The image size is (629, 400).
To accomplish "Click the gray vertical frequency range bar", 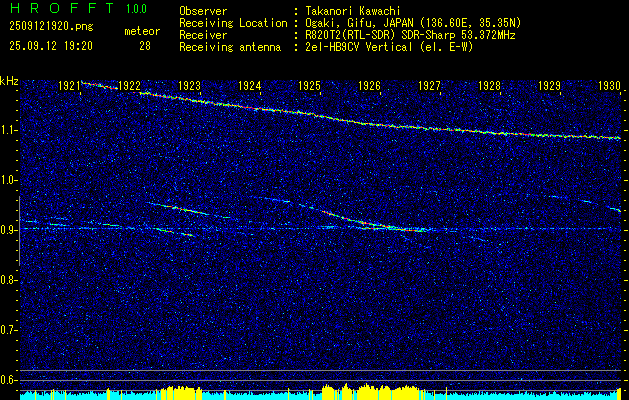I will coord(20,231).
